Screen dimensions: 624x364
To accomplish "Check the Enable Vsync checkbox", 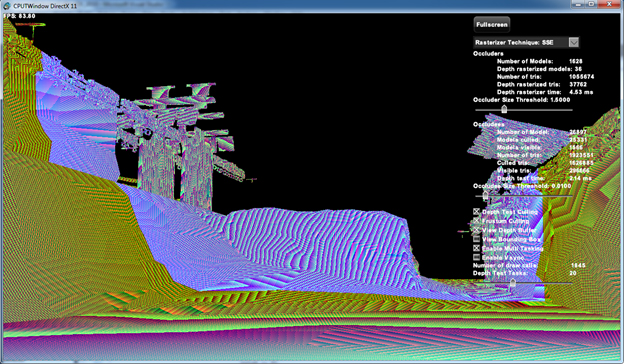I will click(x=476, y=257).
